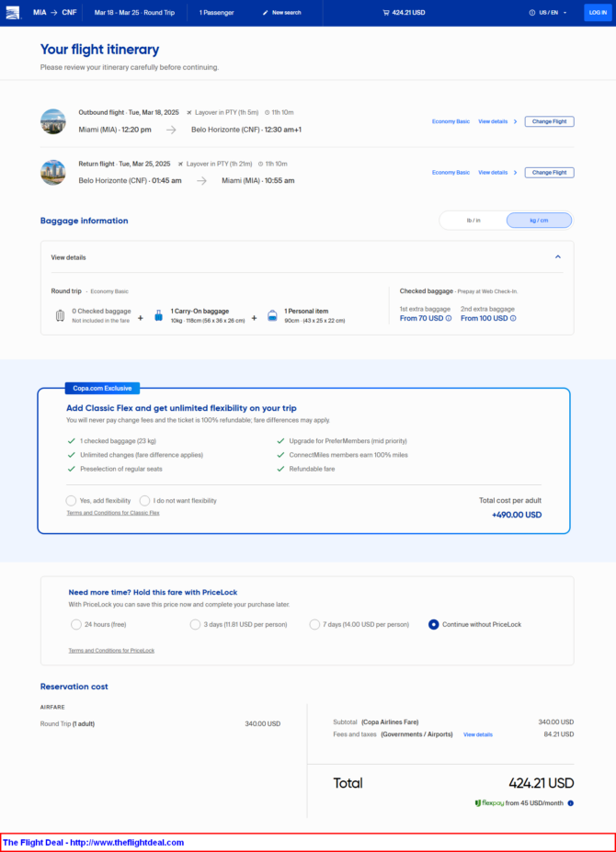Click the flexpay info icon
This screenshot has height=852, width=616.
click(x=570, y=803)
